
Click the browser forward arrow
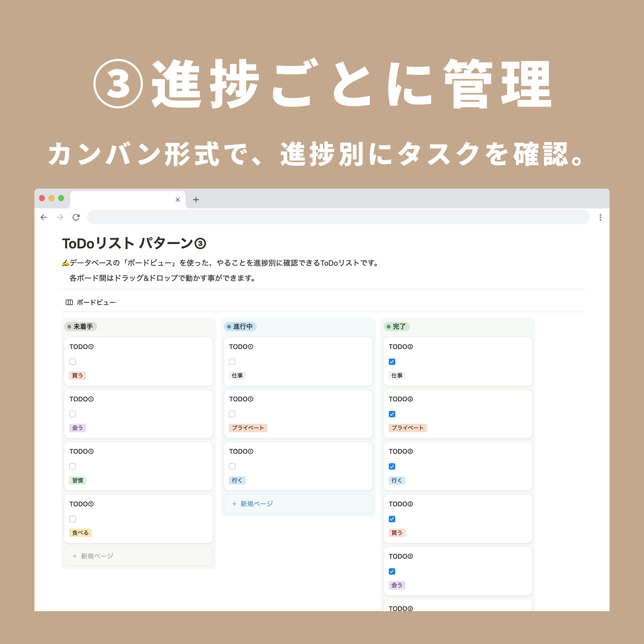click(x=60, y=217)
